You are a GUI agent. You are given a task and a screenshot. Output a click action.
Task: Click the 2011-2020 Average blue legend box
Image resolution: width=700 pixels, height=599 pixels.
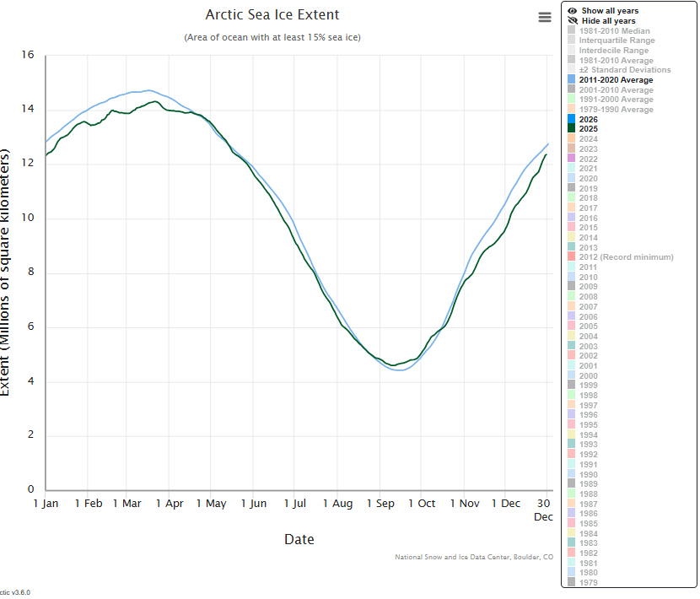pyautogui.click(x=572, y=80)
